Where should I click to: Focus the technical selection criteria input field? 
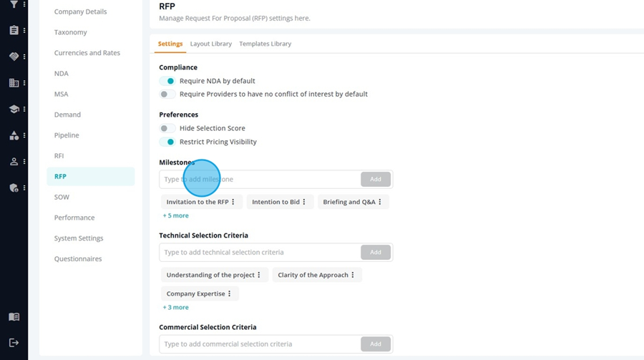click(x=260, y=253)
